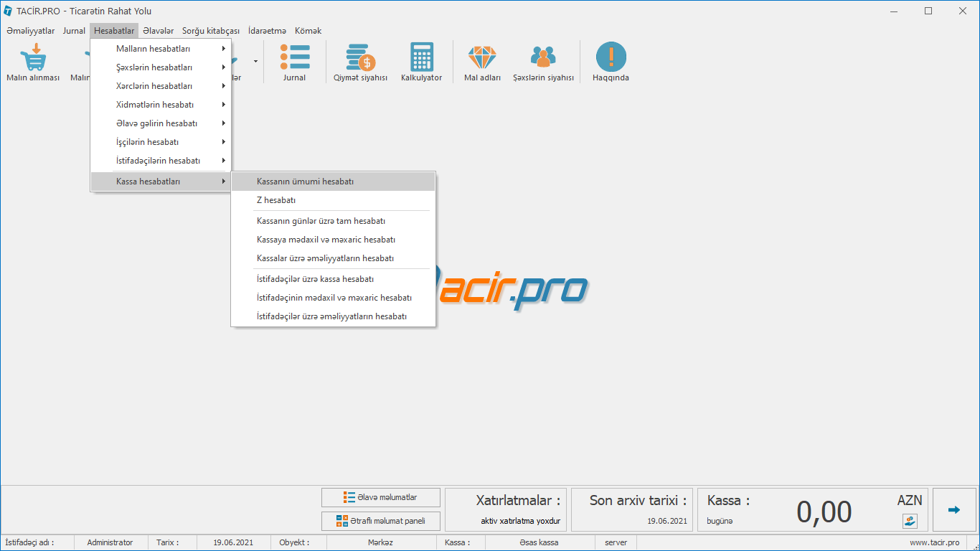Click the blue arrow button bottom right

[954, 510]
